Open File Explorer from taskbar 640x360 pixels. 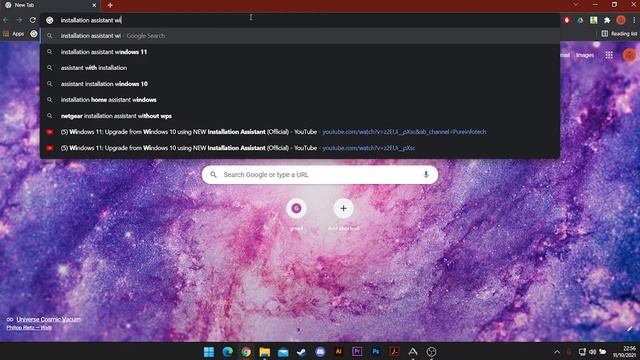pos(264,352)
